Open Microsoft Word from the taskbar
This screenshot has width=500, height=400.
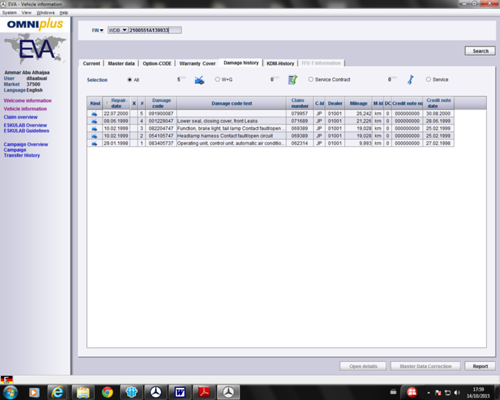(180, 392)
